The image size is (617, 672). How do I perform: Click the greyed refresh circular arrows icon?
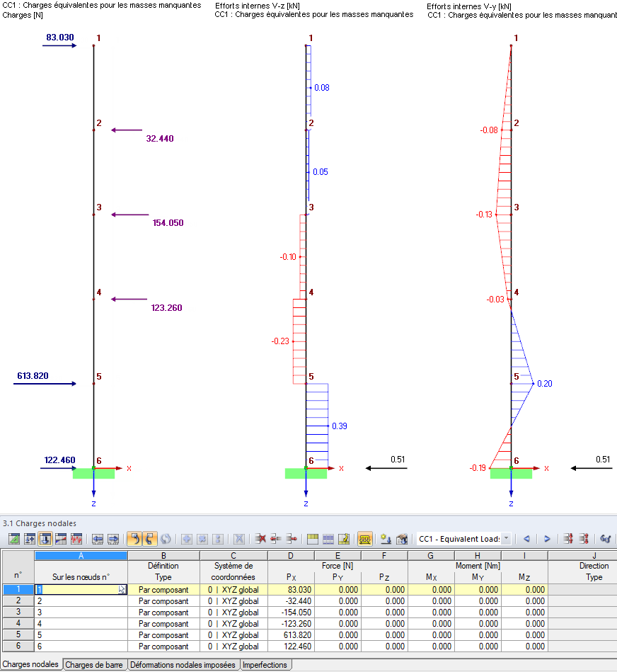pyautogui.click(x=166, y=539)
